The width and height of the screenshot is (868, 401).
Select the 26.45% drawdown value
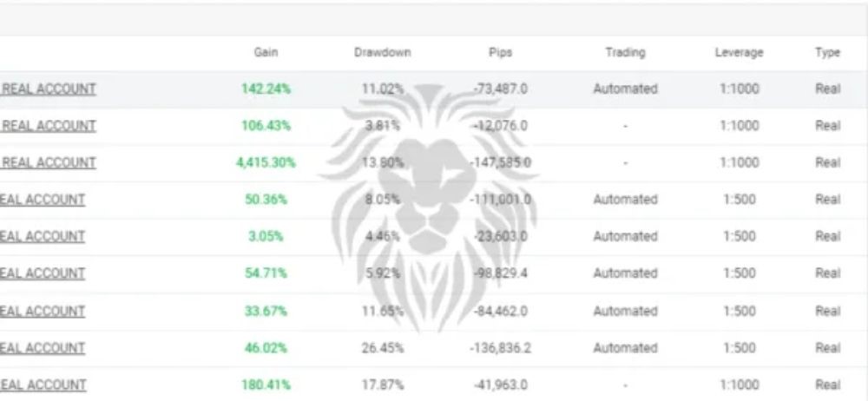point(383,348)
